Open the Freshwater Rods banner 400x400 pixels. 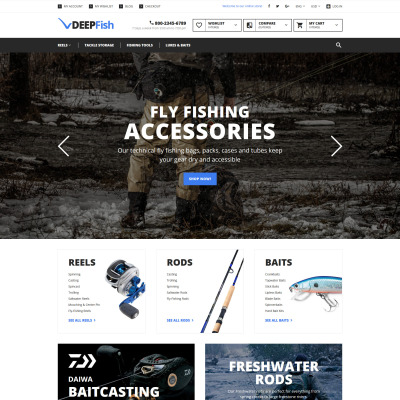point(274,372)
